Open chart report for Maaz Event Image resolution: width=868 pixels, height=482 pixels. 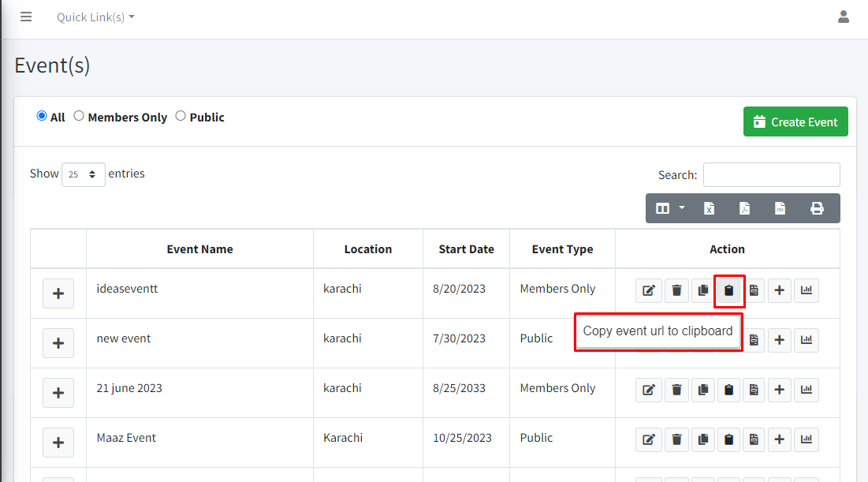(806, 439)
